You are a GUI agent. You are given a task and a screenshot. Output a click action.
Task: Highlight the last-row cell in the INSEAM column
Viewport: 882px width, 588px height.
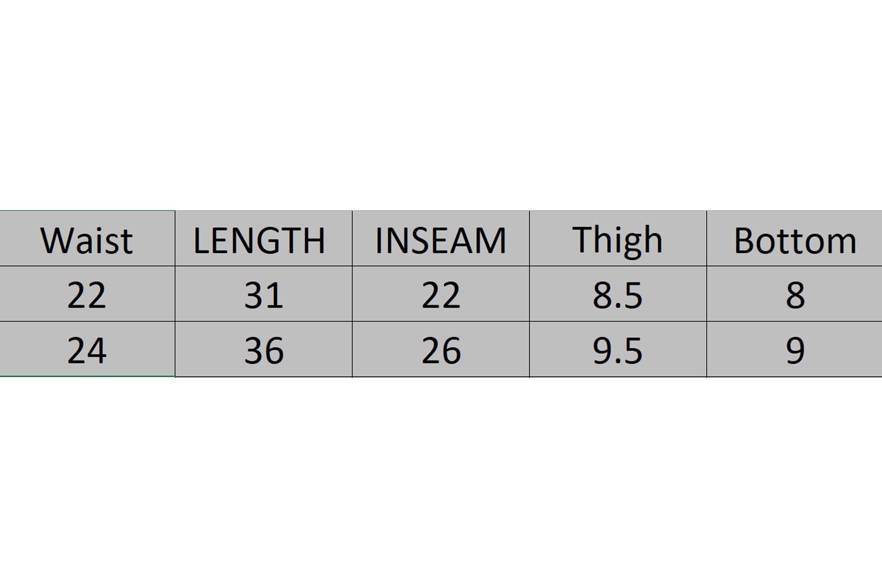(441, 350)
